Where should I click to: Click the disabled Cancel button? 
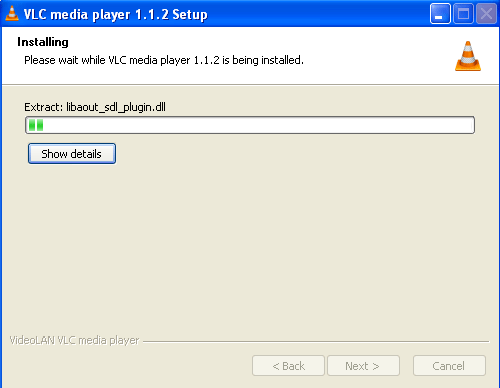[449, 366]
